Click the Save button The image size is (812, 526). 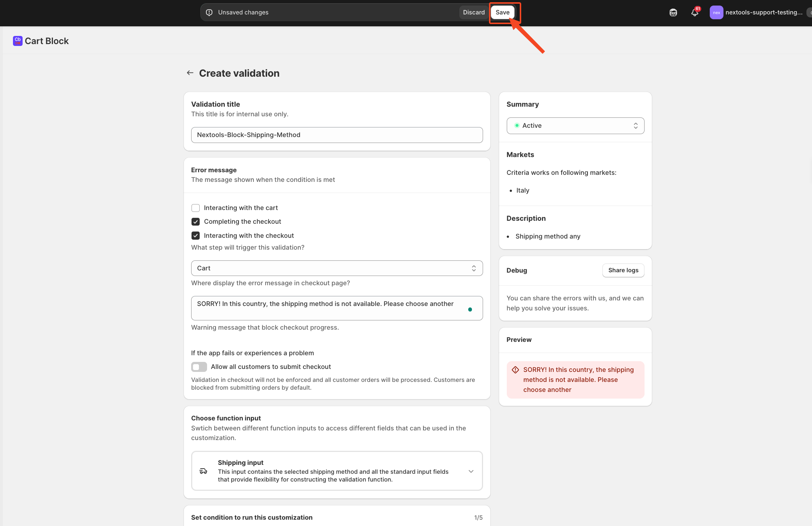tap(502, 13)
